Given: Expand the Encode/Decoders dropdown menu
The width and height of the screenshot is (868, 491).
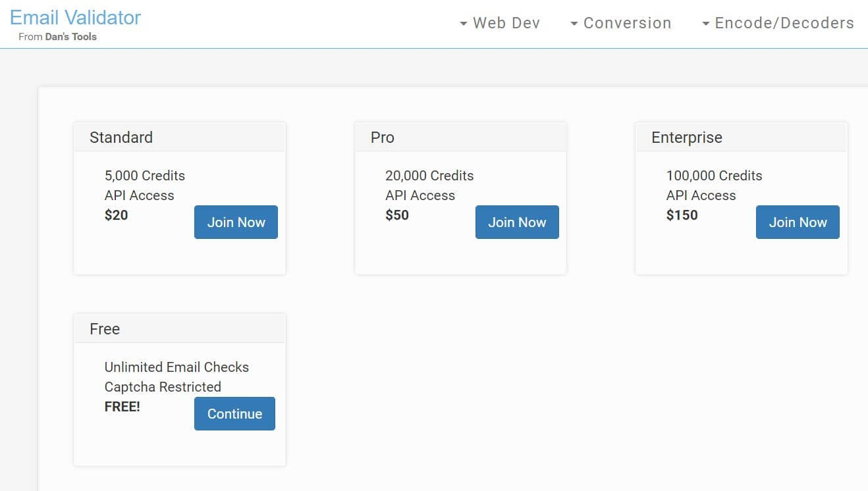Looking at the screenshot, I should [x=784, y=23].
